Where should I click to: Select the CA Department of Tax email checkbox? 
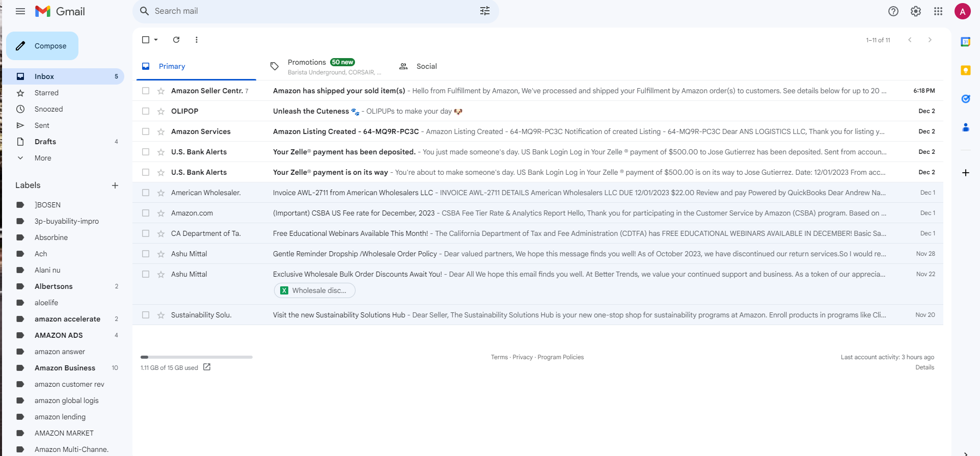pyautogui.click(x=146, y=233)
